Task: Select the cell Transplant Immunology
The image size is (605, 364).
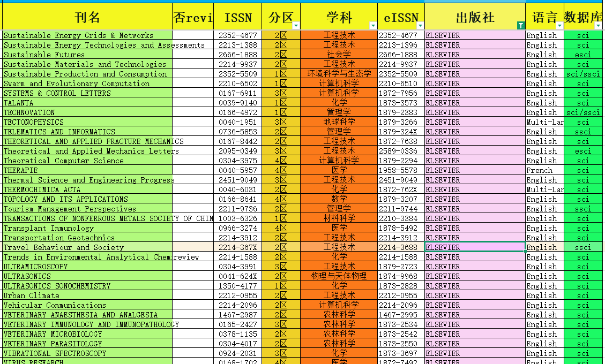Action: 87,228
